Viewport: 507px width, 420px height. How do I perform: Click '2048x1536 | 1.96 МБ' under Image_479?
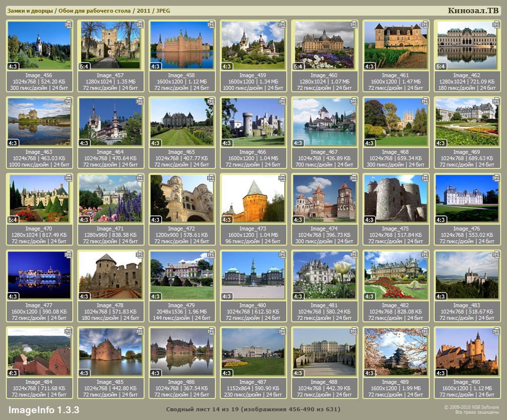click(x=182, y=312)
